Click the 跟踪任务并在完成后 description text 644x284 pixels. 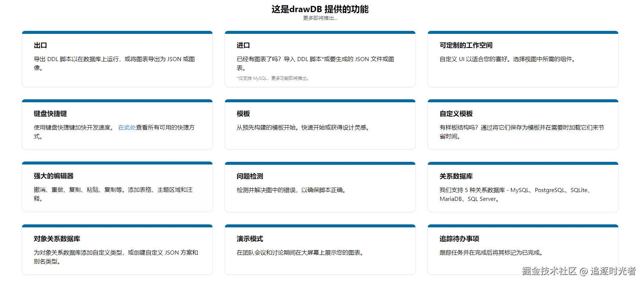pos(492,252)
